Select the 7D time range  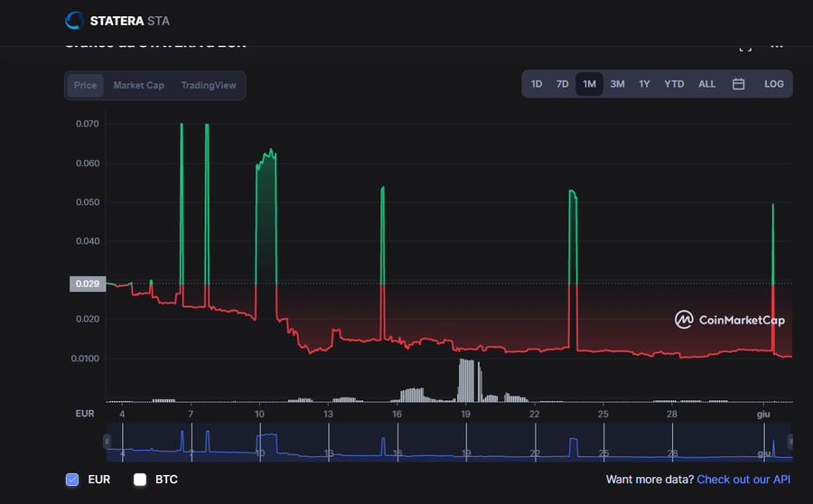[x=563, y=84]
